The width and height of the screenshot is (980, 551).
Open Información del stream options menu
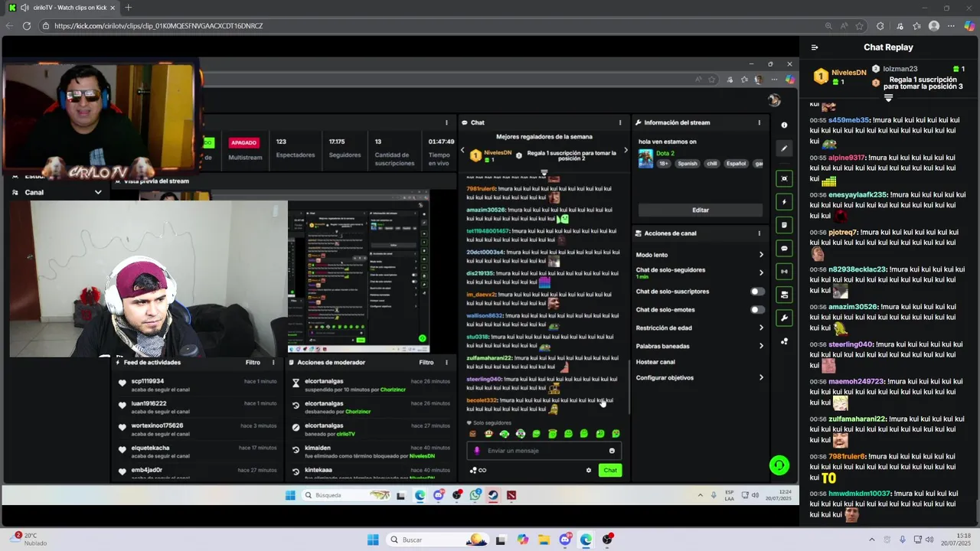coord(759,122)
